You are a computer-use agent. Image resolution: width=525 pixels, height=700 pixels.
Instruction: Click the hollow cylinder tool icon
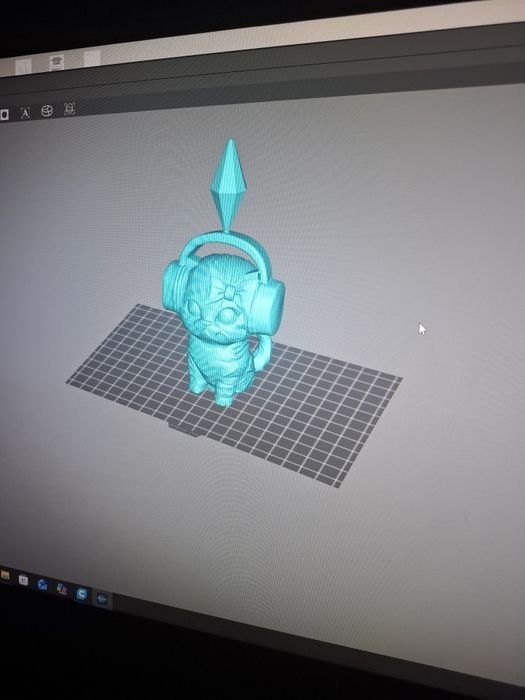click(x=47, y=111)
